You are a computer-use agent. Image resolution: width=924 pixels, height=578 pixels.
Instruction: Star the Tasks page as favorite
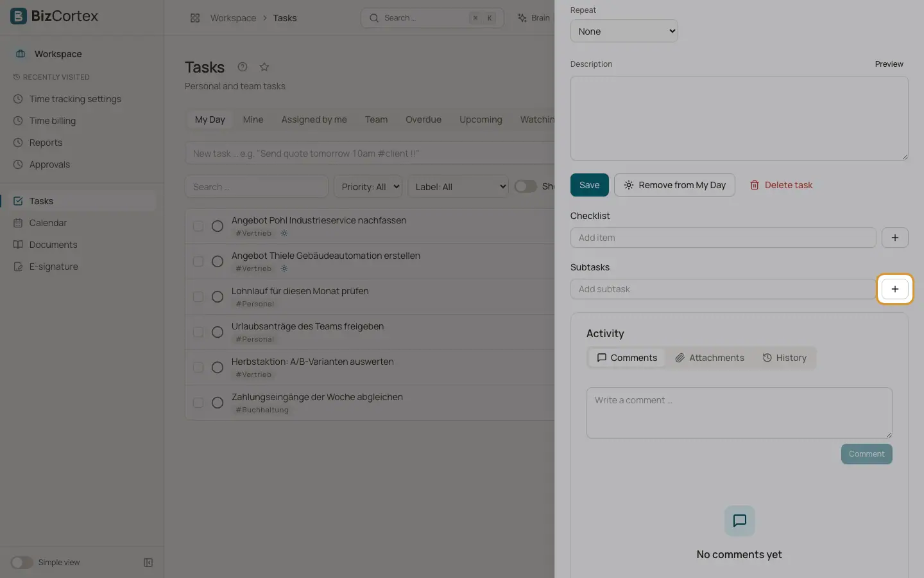pyautogui.click(x=264, y=67)
